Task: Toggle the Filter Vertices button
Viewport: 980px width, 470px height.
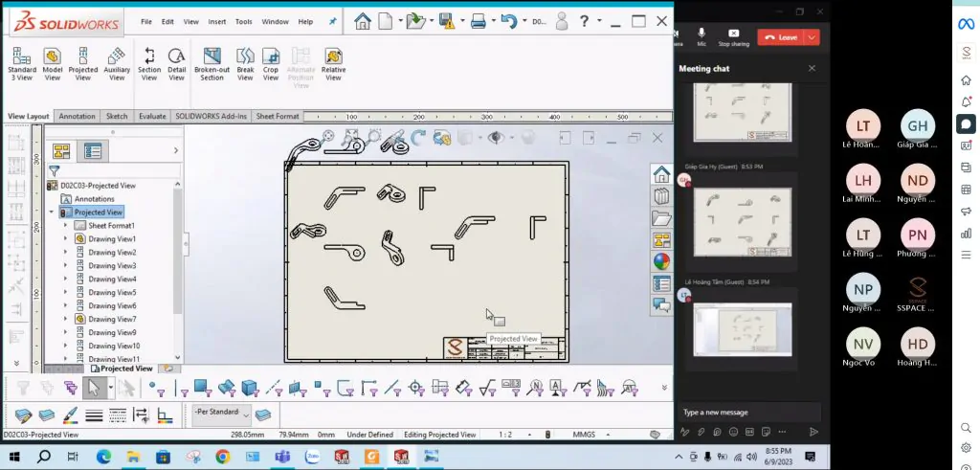Action: click(x=155, y=388)
